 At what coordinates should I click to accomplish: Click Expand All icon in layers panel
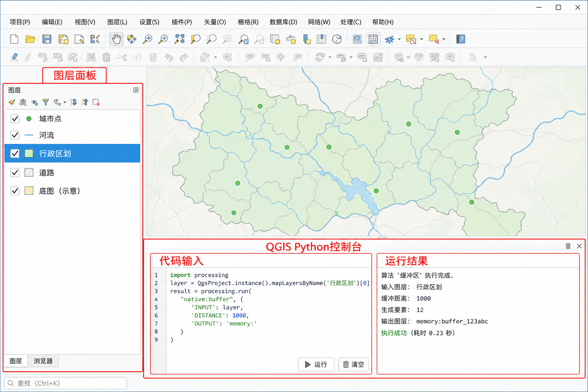(73, 102)
